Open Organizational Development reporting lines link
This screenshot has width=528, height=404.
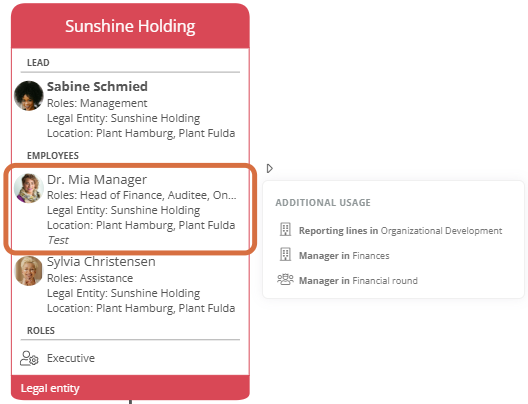point(400,231)
